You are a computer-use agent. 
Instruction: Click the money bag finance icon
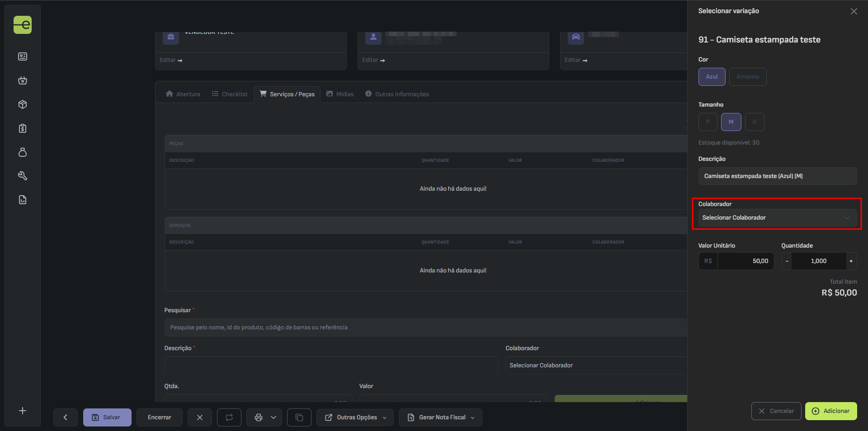pyautogui.click(x=23, y=152)
